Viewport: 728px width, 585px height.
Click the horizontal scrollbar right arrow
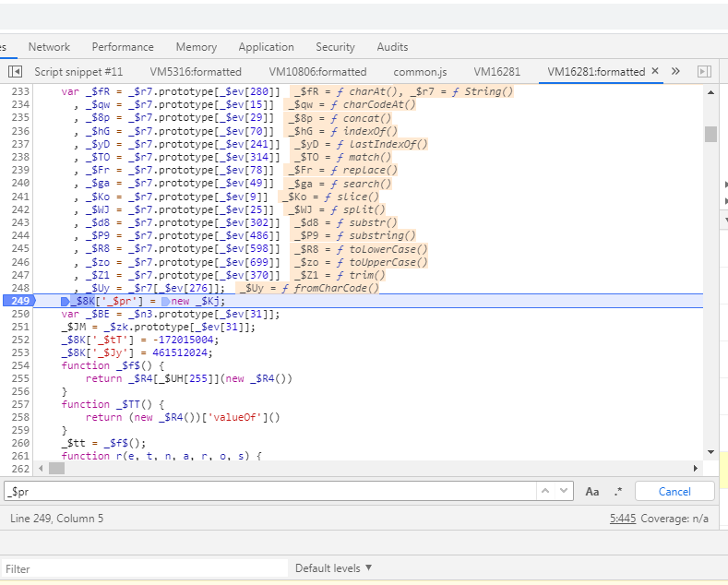tap(696, 468)
